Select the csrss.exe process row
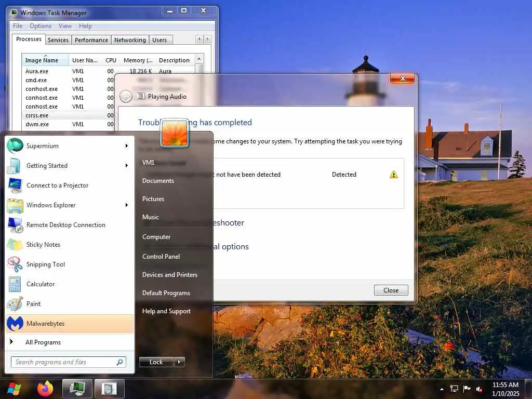 point(68,115)
